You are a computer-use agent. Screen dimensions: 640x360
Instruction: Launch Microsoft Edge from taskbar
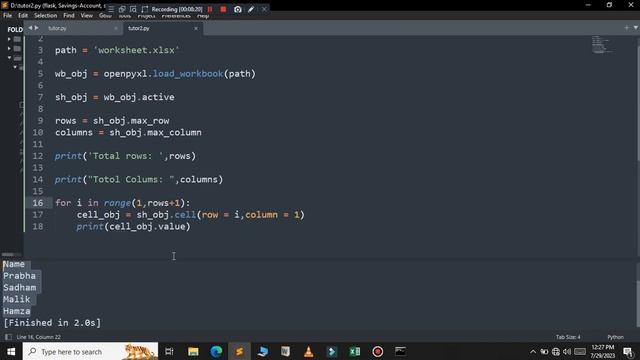click(x=216, y=351)
